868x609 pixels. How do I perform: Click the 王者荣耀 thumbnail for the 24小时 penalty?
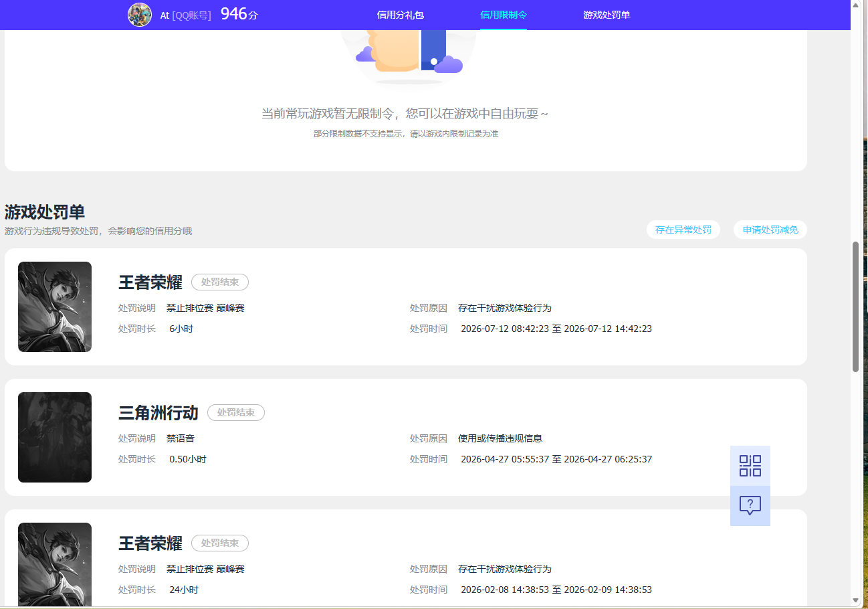pos(55,565)
